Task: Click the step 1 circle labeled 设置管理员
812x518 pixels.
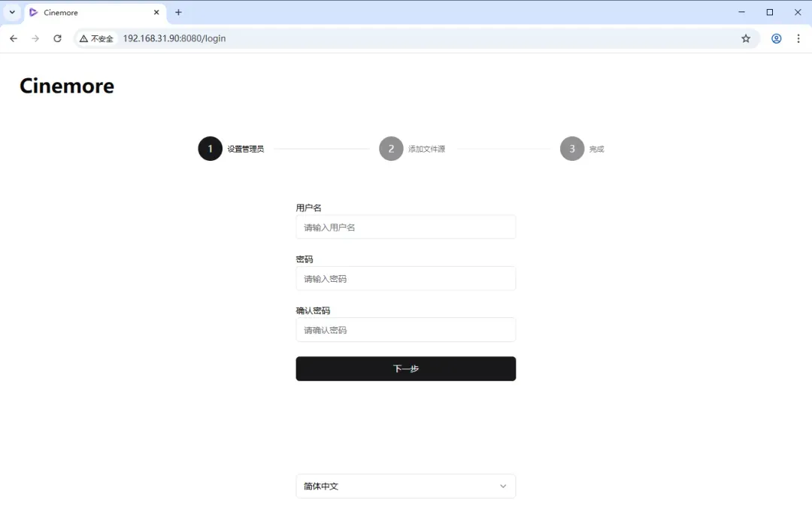Action: [x=210, y=148]
